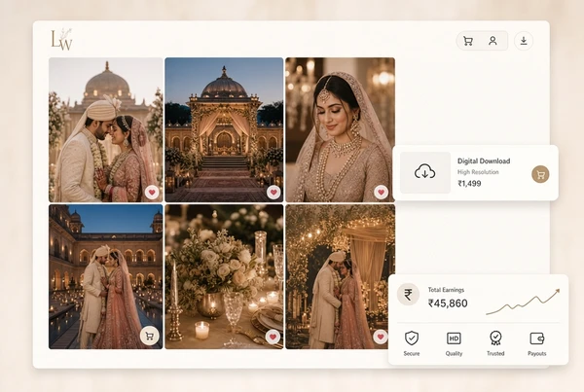The height and width of the screenshot is (392, 584).
Task: Click the Payouts wallet icon
Action: (537, 339)
